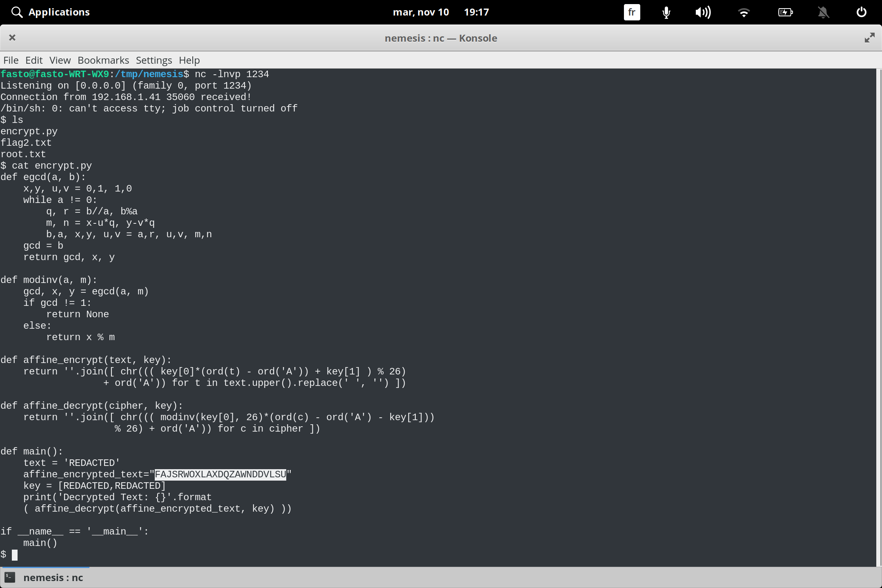Click the volume speaker icon
Viewport: 882px width, 588px height.
point(703,12)
